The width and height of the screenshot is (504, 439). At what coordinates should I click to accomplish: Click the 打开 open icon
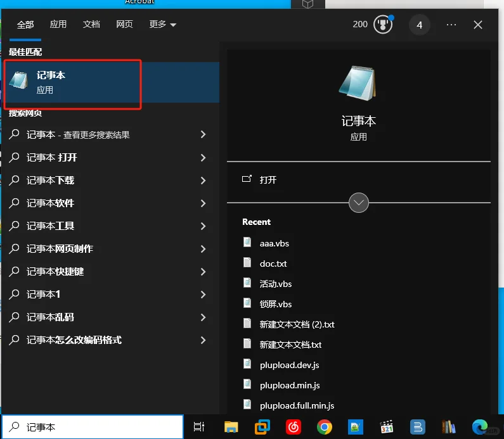click(247, 179)
